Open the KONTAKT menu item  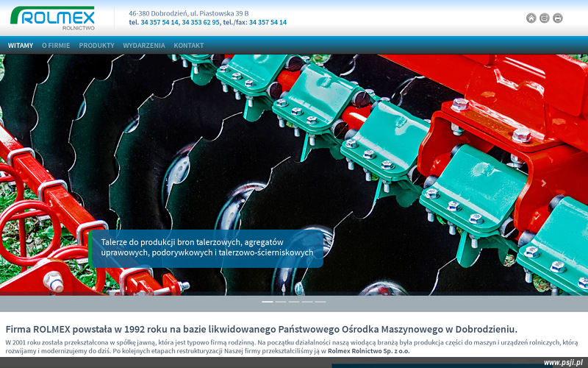click(x=189, y=46)
